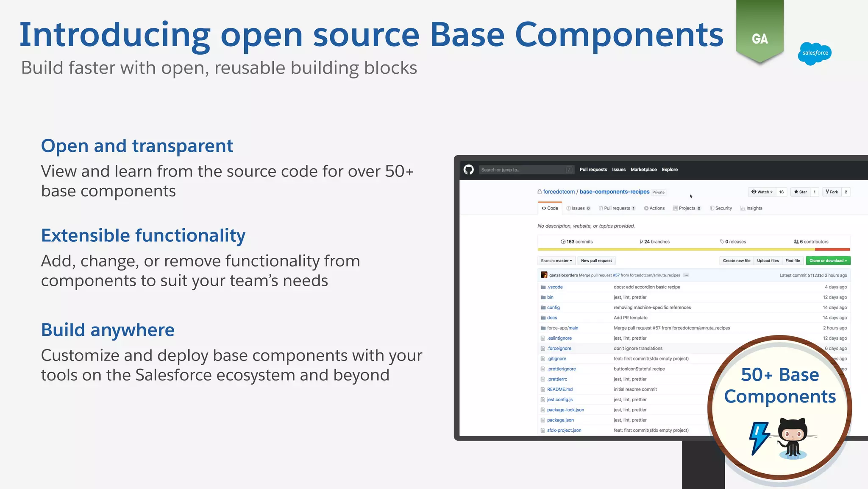
Task: Expand the commit message ellipsis button
Action: 686,275
